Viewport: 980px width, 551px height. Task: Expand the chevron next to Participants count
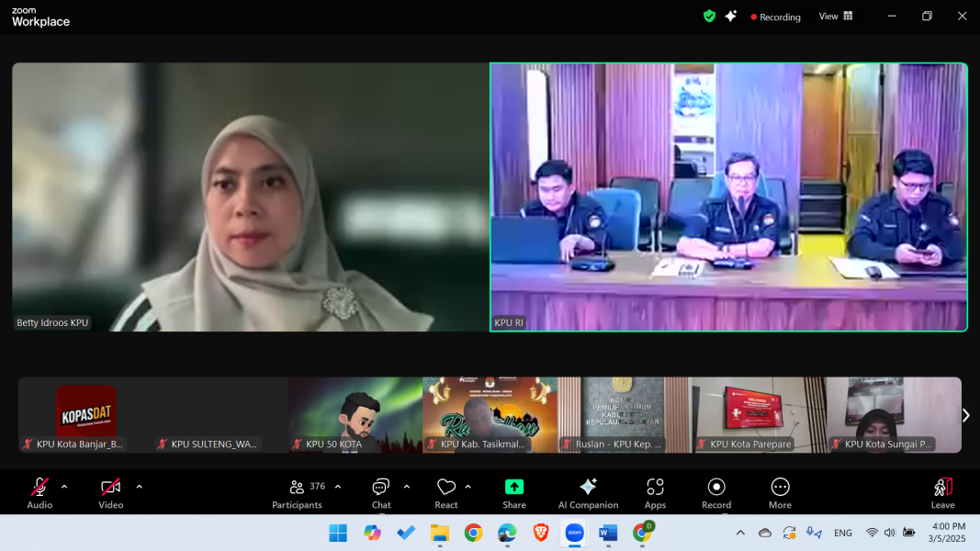click(338, 487)
